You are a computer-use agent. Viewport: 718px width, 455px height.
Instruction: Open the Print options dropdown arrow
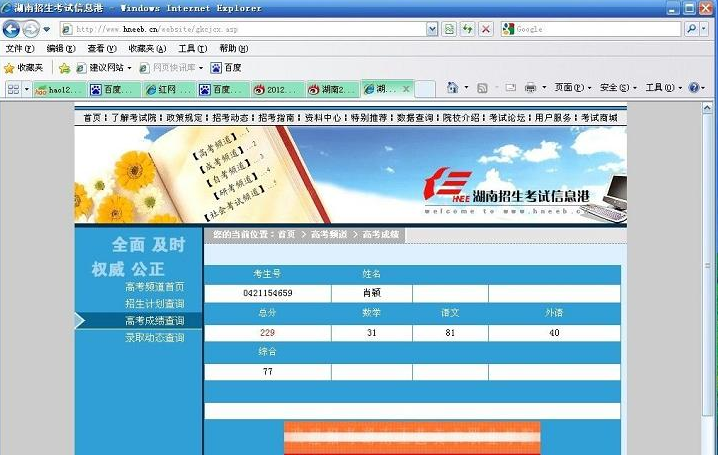click(544, 87)
